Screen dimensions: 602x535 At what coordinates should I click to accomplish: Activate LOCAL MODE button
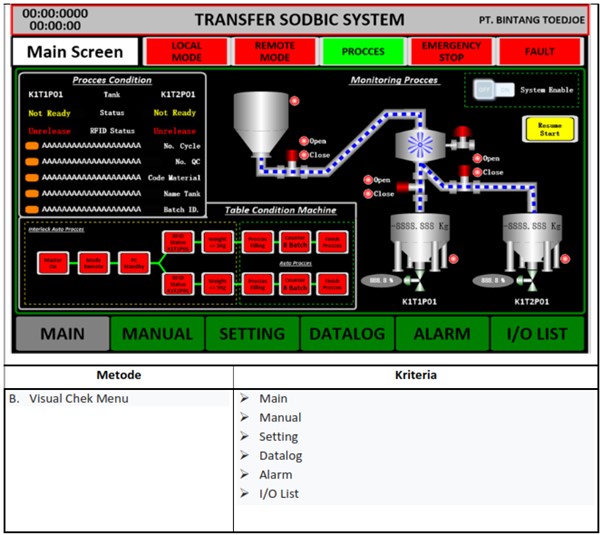[186, 51]
